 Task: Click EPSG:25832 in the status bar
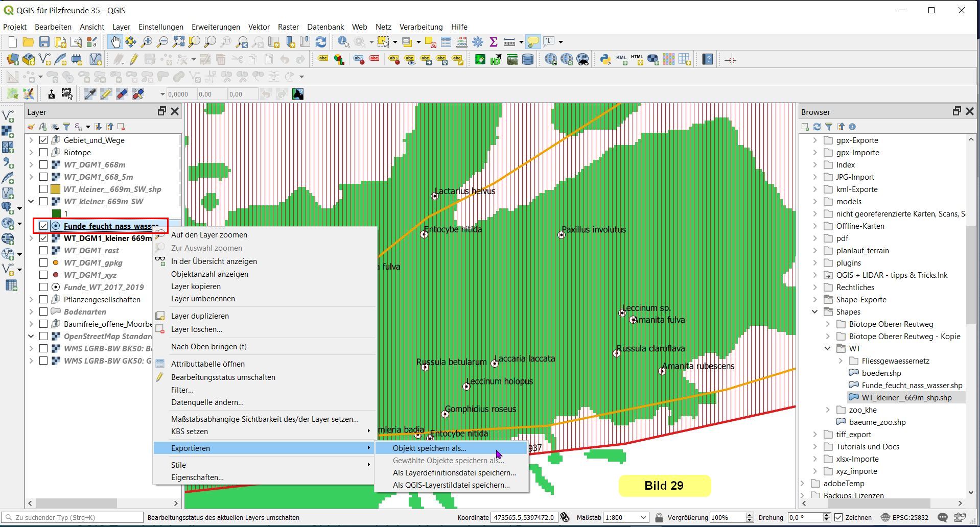[910, 517]
